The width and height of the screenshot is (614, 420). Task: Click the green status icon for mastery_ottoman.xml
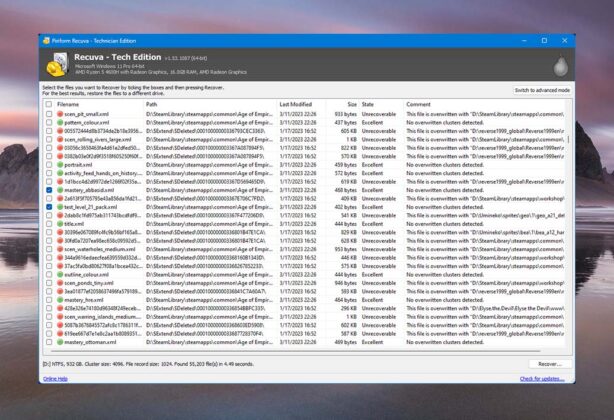tap(59, 340)
